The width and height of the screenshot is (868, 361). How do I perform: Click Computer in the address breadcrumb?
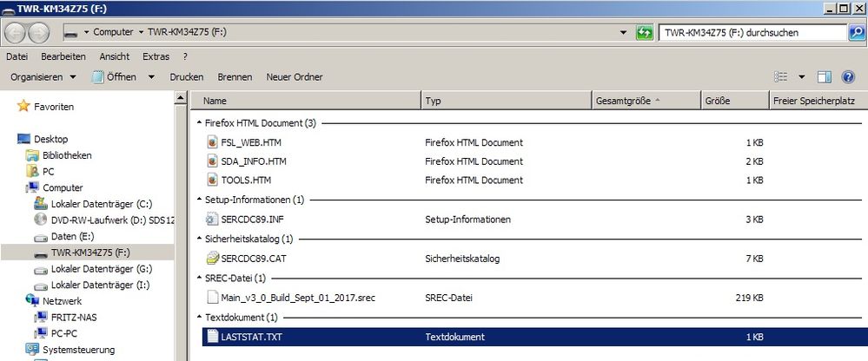[x=113, y=32]
